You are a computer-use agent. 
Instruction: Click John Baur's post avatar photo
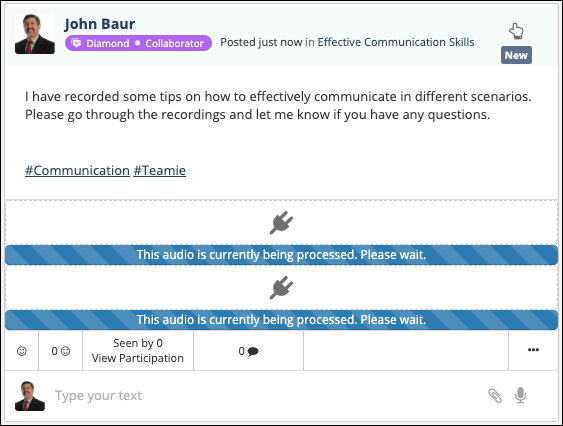coord(35,34)
